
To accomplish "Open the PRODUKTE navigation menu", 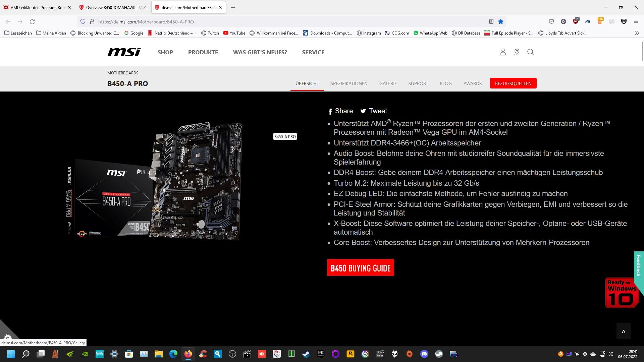I will 203,52.
